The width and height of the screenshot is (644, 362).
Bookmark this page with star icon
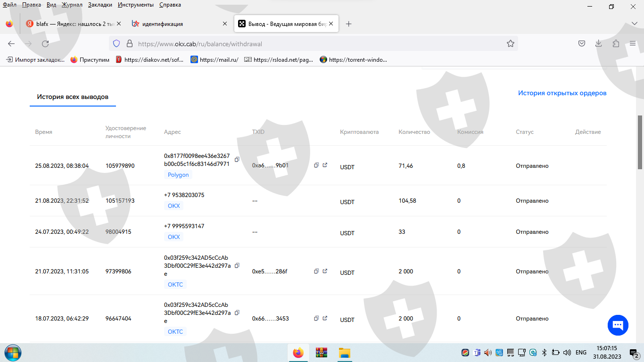[510, 44]
